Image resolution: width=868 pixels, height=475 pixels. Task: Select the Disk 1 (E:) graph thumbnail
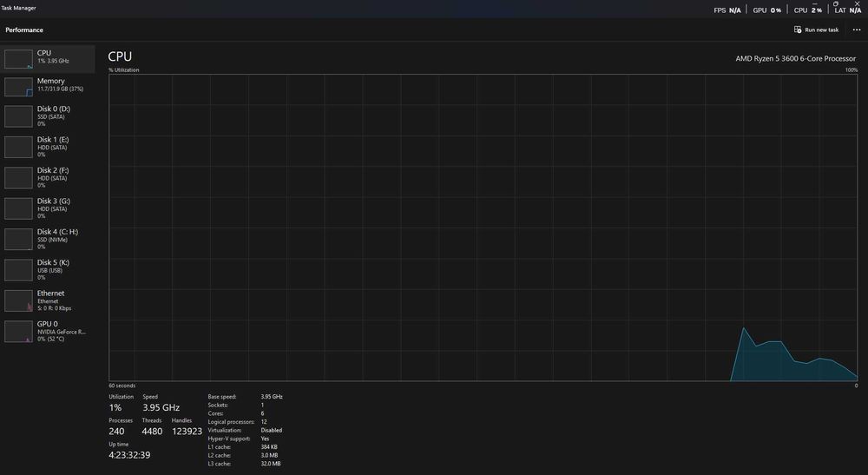point(18,148)
